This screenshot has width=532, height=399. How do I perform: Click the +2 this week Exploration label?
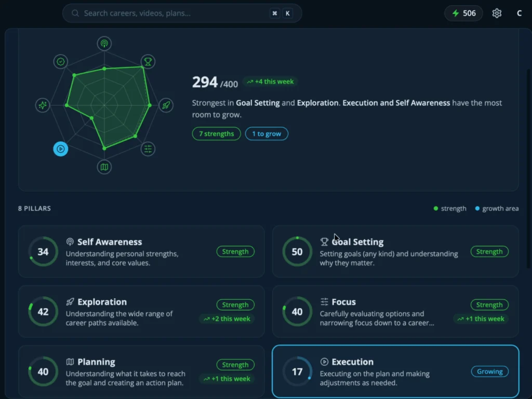click(227, 319)
